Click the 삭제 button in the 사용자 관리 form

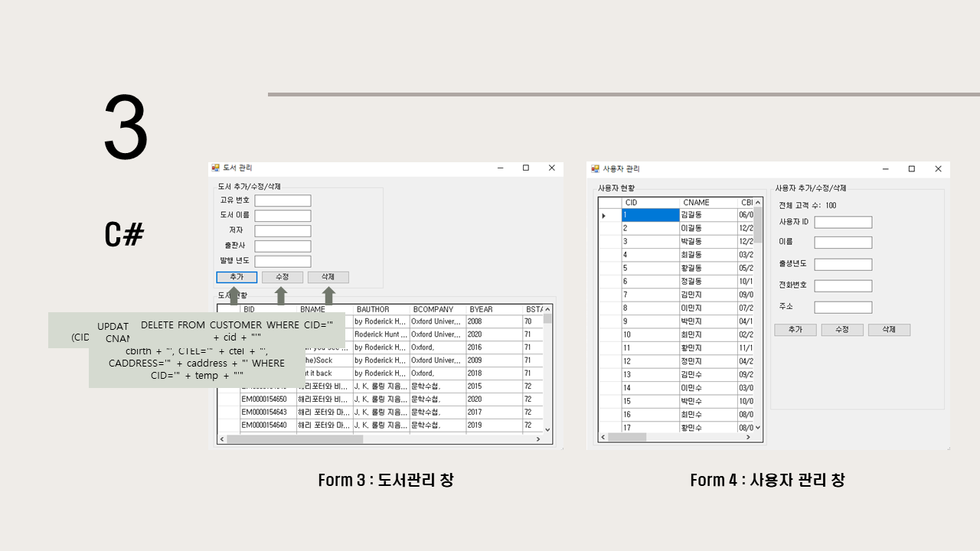tap(889, 329)
